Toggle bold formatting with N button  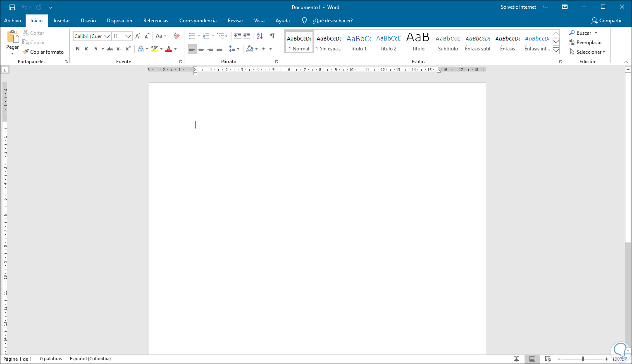point(78,49)
